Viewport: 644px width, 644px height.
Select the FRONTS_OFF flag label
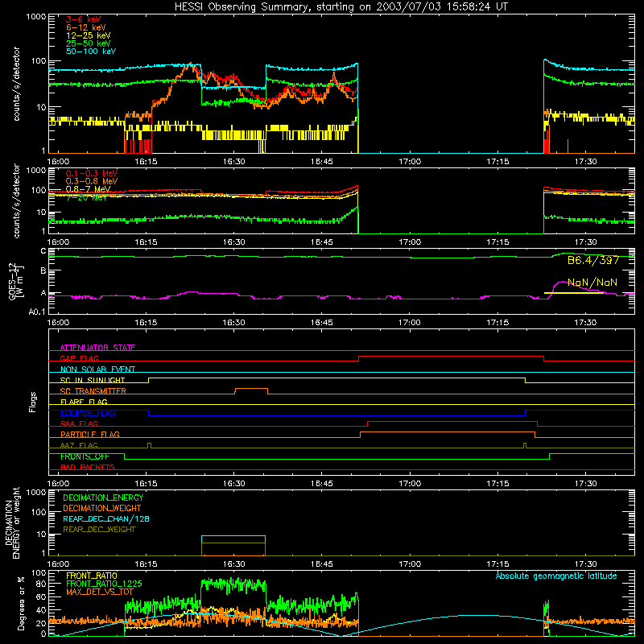[x=85, y=456]
